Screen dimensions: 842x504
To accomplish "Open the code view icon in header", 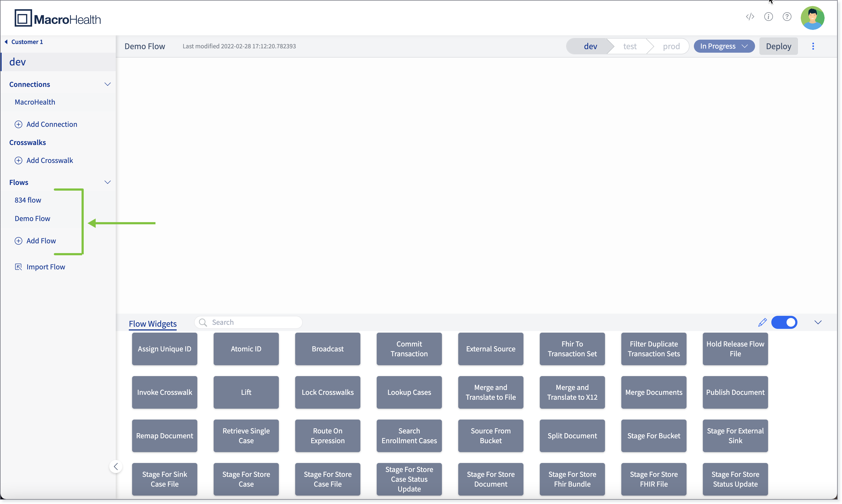I will (x=750, y=17).
